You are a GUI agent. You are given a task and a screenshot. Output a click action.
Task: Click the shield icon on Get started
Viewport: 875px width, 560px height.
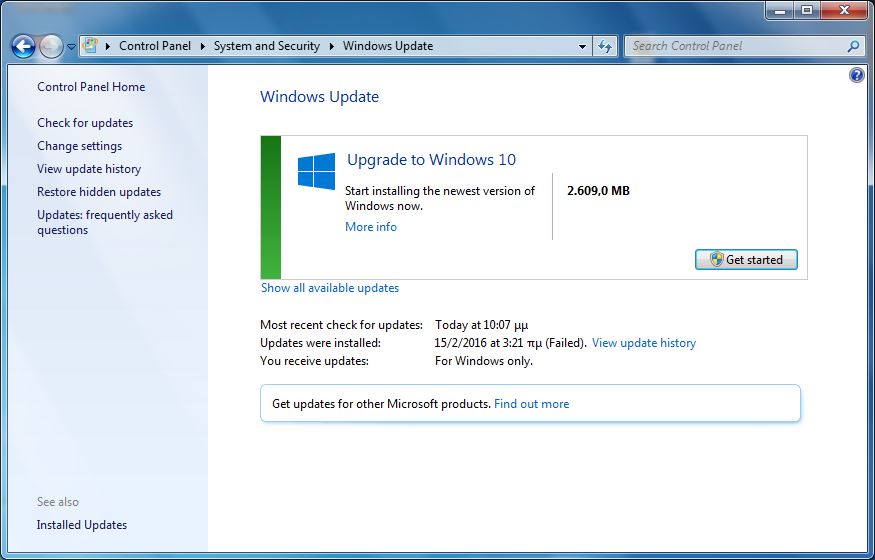pyautogui.click(x=717, y=259)
